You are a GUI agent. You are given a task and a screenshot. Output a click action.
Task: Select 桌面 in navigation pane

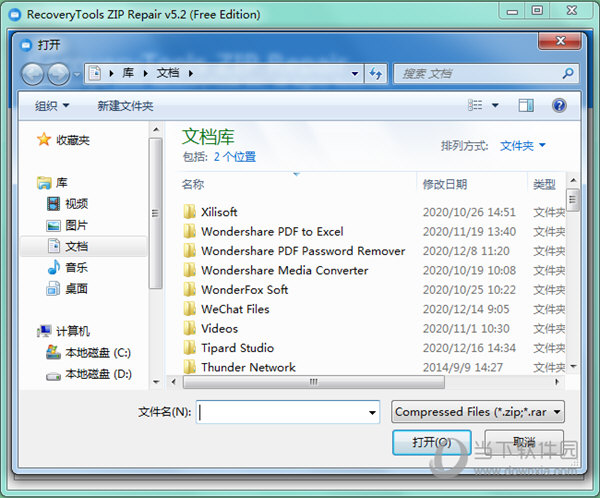(77, 288)
